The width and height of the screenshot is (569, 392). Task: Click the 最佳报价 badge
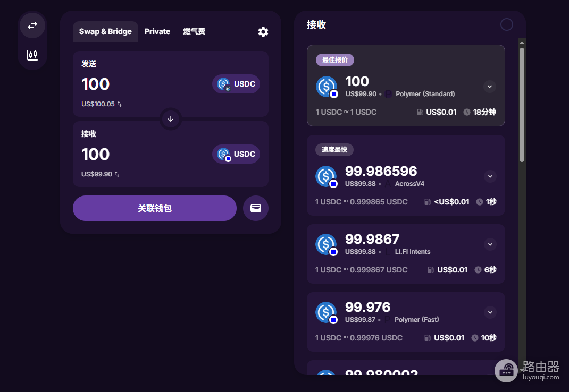coord(335,60)
